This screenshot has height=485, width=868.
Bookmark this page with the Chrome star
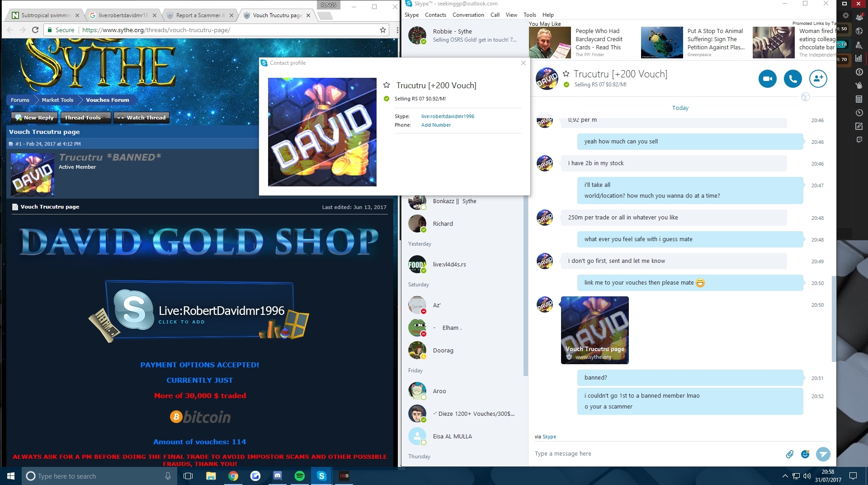[x=383, y=30]
